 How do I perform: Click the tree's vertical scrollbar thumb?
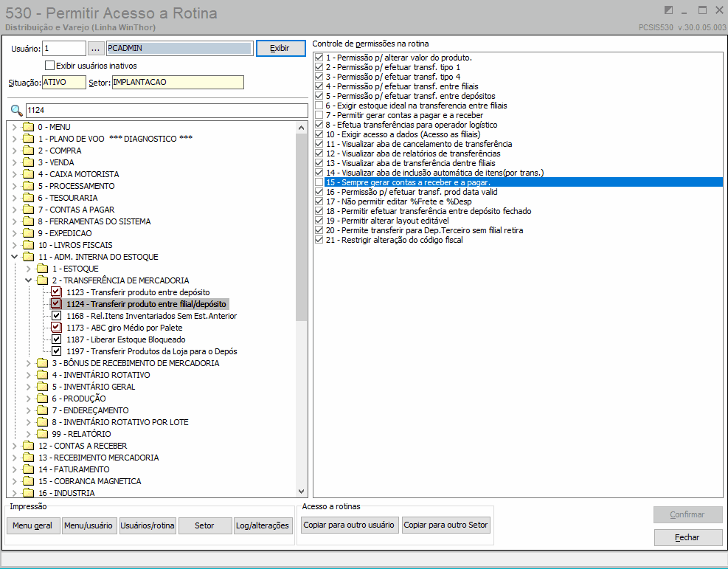tap(302, 227)
